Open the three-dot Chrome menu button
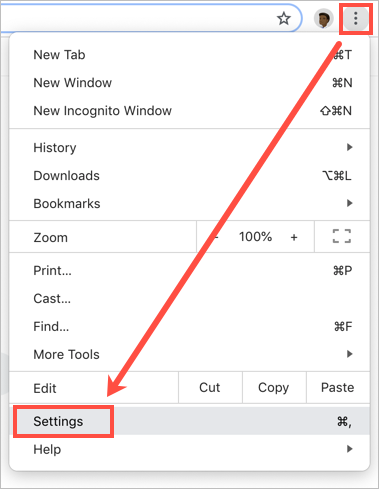This screenshot has width=379, height=489. [x=356, y=18]
